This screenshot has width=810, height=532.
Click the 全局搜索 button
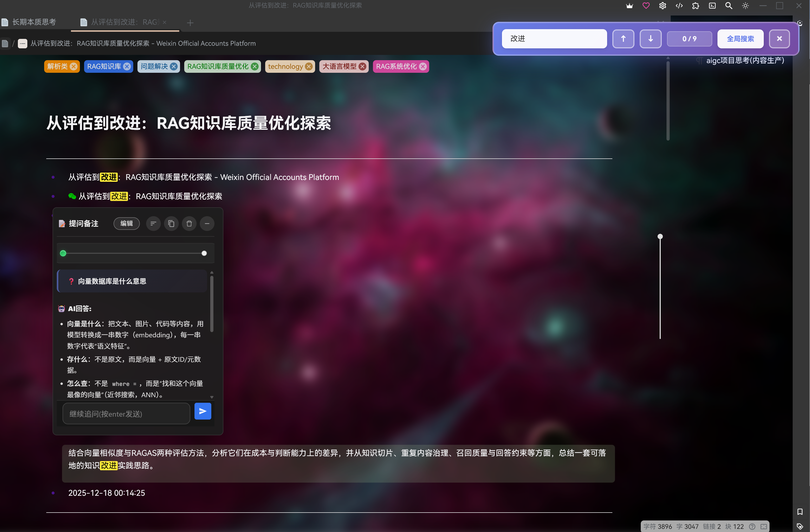[x=740, y=39]
